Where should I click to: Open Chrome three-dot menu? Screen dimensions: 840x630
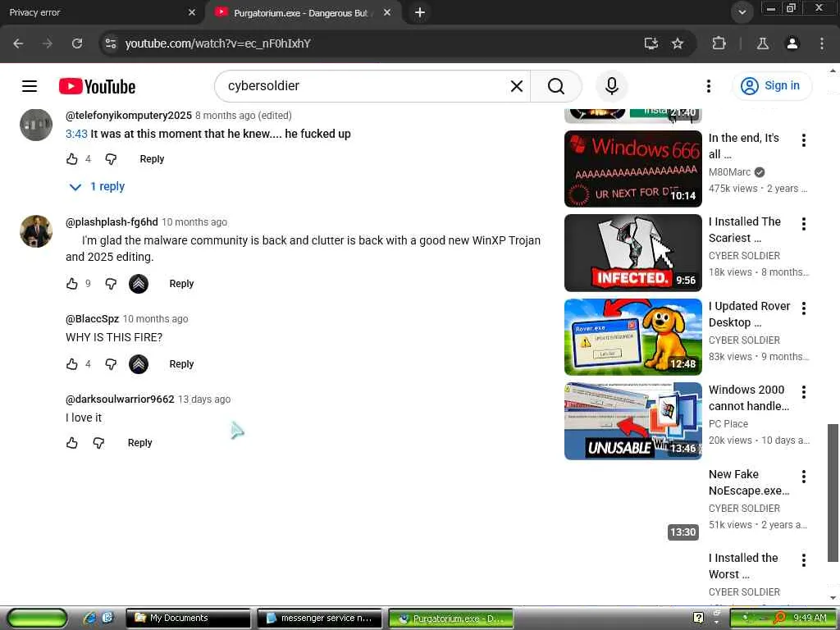[x=821, y=43]
